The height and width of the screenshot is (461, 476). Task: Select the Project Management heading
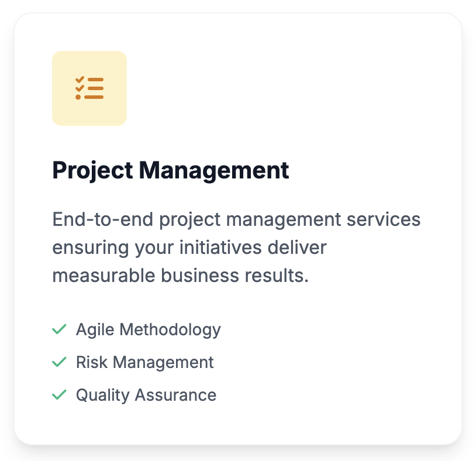tap(171, 171)
